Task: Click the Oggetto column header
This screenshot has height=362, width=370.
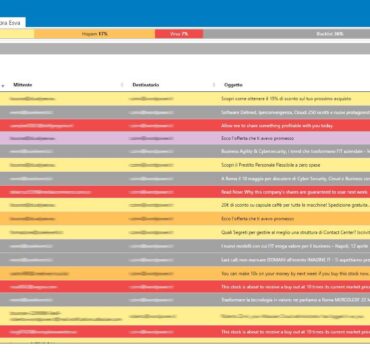Action: point(233,85)
